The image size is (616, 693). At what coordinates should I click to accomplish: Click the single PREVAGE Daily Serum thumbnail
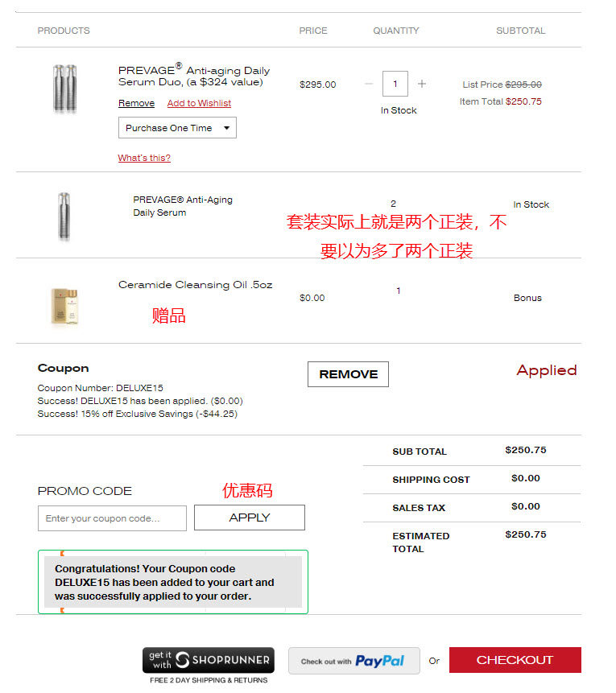(x=64, y=217)
